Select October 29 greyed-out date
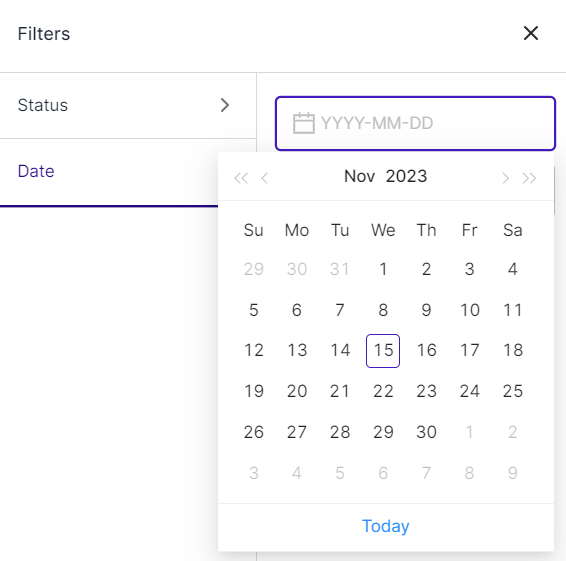This screenshot has height=561, width=566. click(x=253, y=269)
